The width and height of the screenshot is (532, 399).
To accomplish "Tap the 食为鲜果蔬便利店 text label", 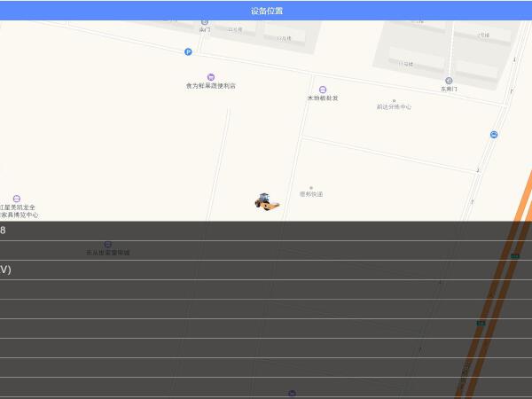I will (x=210, y=86).
